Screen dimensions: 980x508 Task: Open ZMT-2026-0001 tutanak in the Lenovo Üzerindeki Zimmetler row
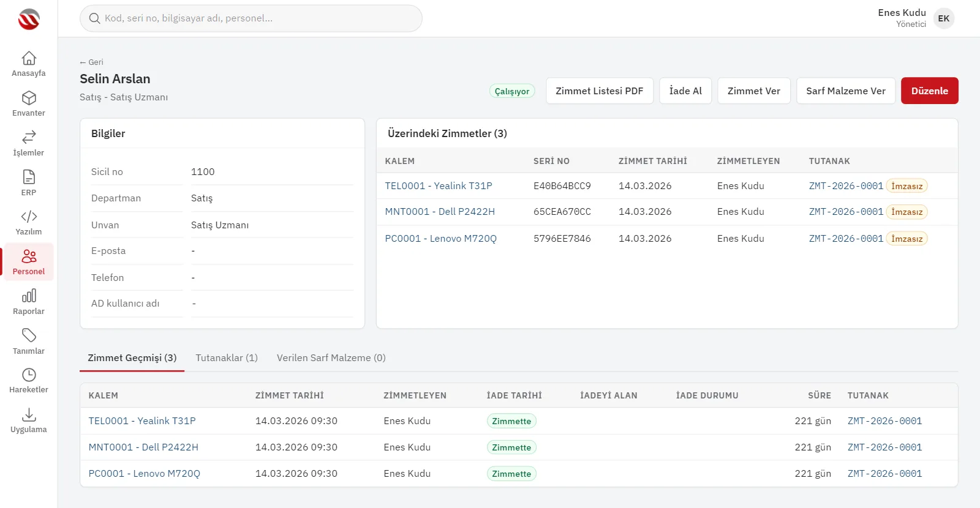pos(846,239)
